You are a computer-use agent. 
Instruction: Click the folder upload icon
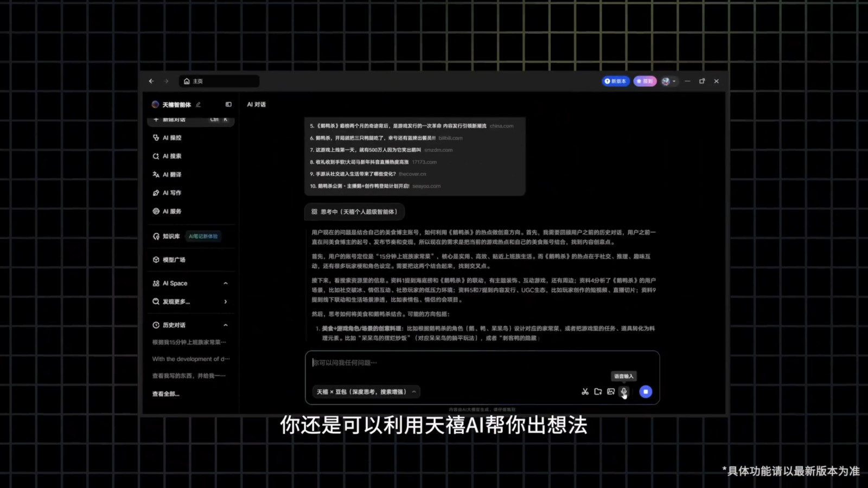598,391
